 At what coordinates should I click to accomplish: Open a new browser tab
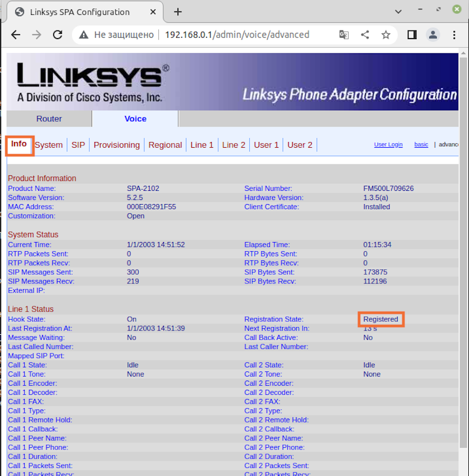pyautogui.click(x=178, y=12)
